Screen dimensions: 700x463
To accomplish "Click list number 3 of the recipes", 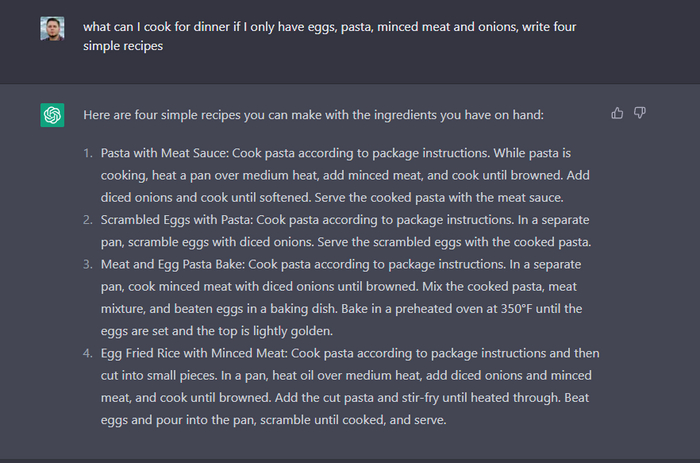I will coord(88,264).
